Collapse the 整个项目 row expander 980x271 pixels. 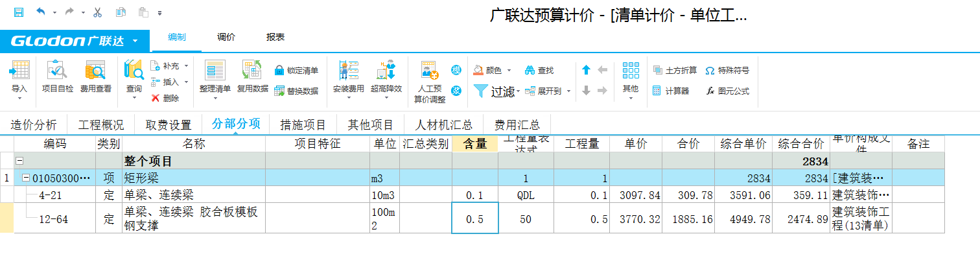click(19, 161)
